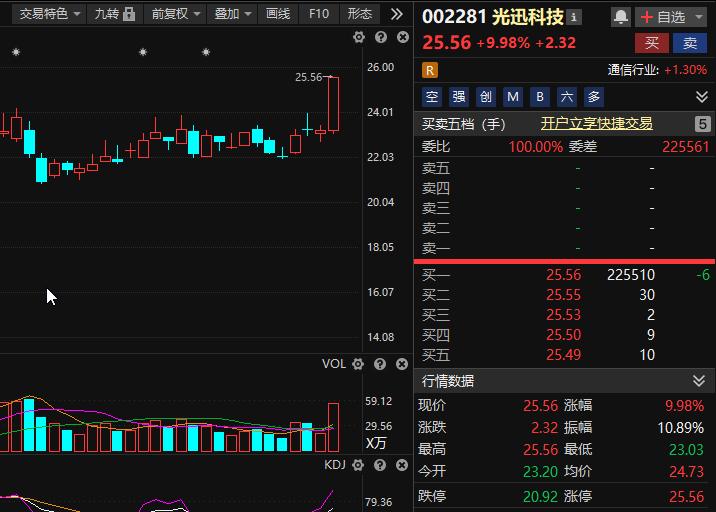Screen dimensions: 716x512
Task: Click the red 买 buy button
Action: (652, 43)
